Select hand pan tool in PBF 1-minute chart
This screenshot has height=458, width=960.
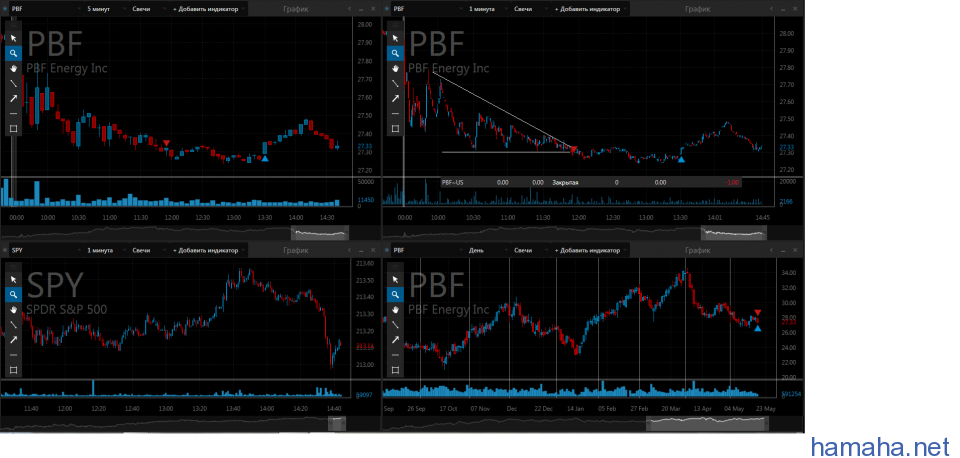coord(395,68)
